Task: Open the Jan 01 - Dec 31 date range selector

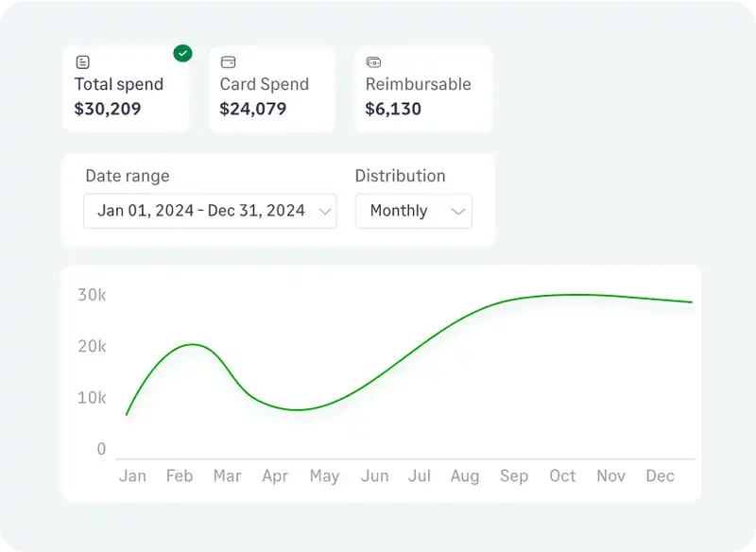Action: (208, 211)
